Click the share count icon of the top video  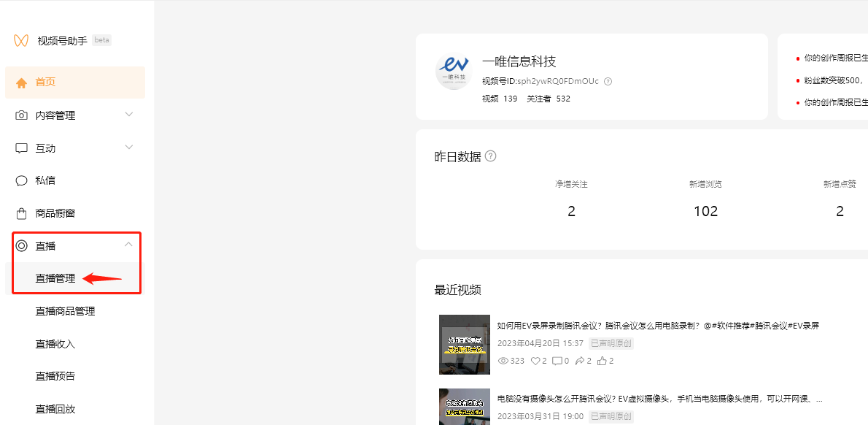coord(580,360)
